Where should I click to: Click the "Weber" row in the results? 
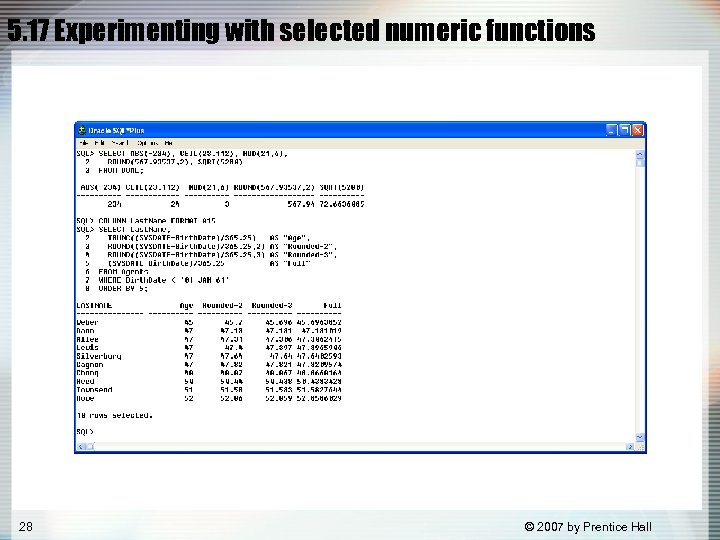(x=209, y=322)
